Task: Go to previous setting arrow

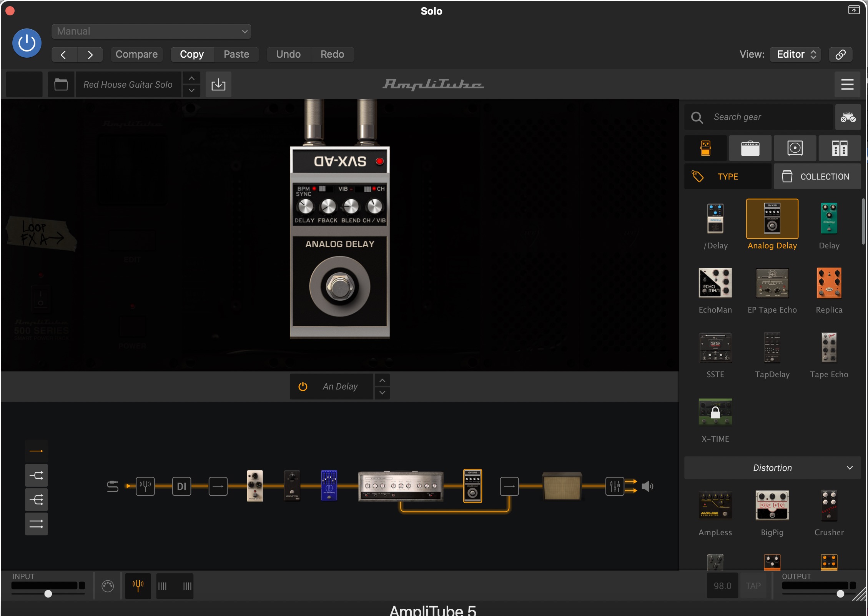Action: point(64,55)
